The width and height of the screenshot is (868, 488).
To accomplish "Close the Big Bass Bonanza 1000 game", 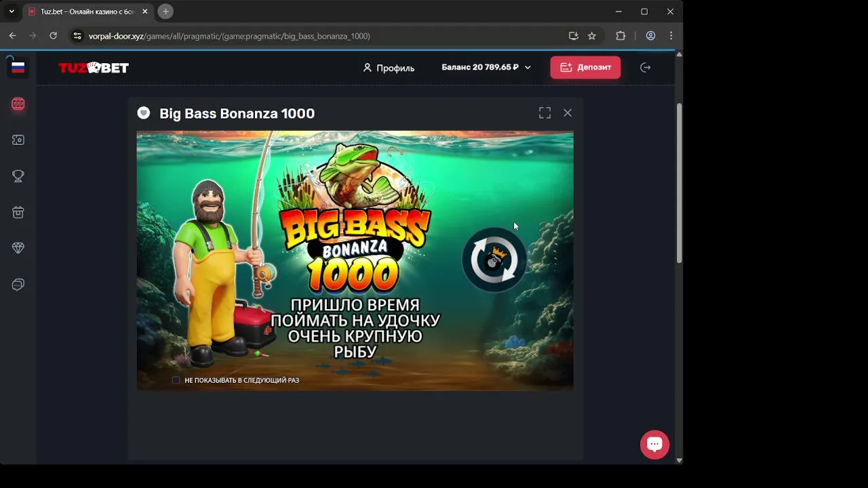I will pyautogui.click(x=568, y=113).
